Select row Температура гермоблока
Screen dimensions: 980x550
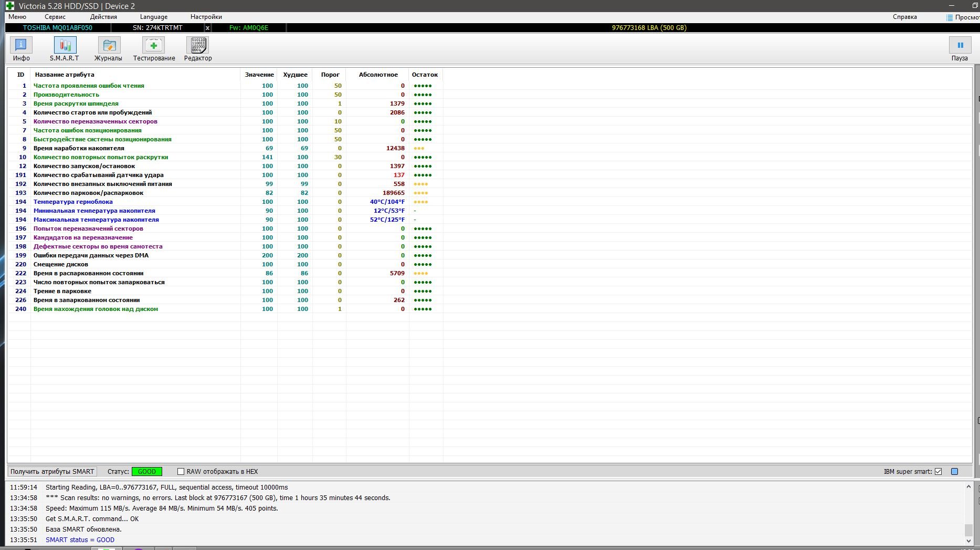tap(226, 202)
